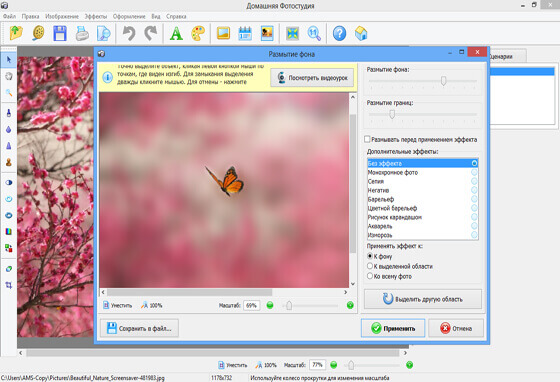
Task: Open the Справка menu
Action: (176, 16)
